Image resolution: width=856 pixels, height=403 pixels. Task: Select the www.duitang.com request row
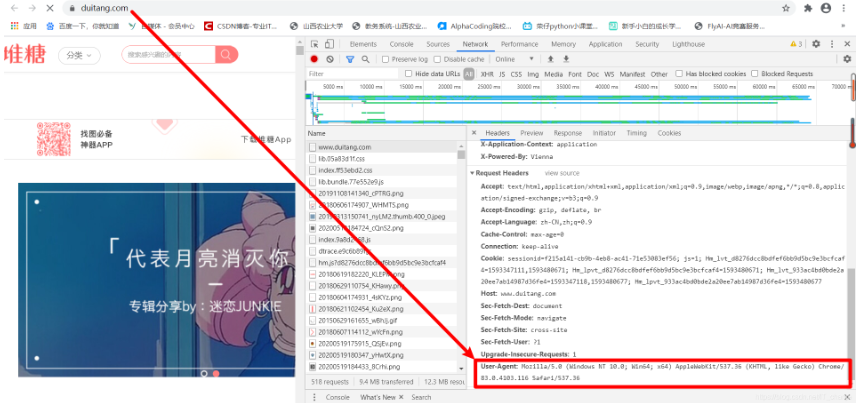point(382,147)
